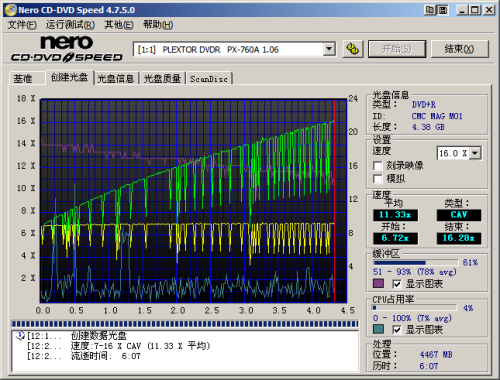The width and height of the screenshot is (500, 380).
Task: Click the CAV type value box
Action: pos(459,215)
